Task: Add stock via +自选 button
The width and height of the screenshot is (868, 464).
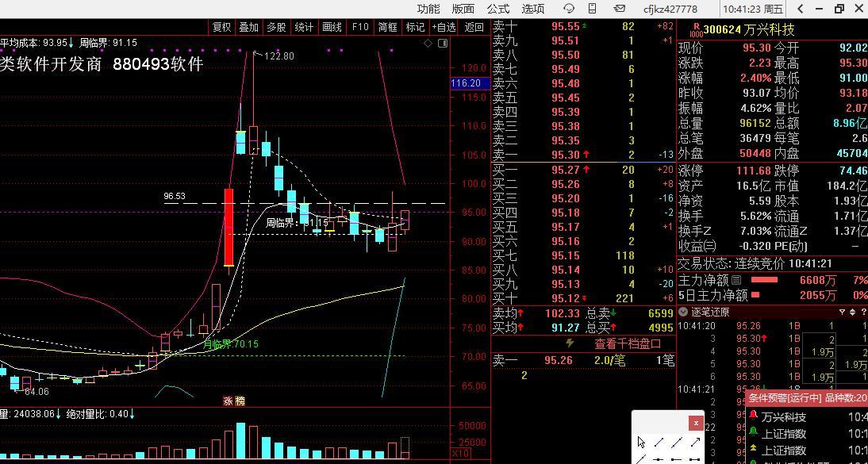Action: (444, 27)
